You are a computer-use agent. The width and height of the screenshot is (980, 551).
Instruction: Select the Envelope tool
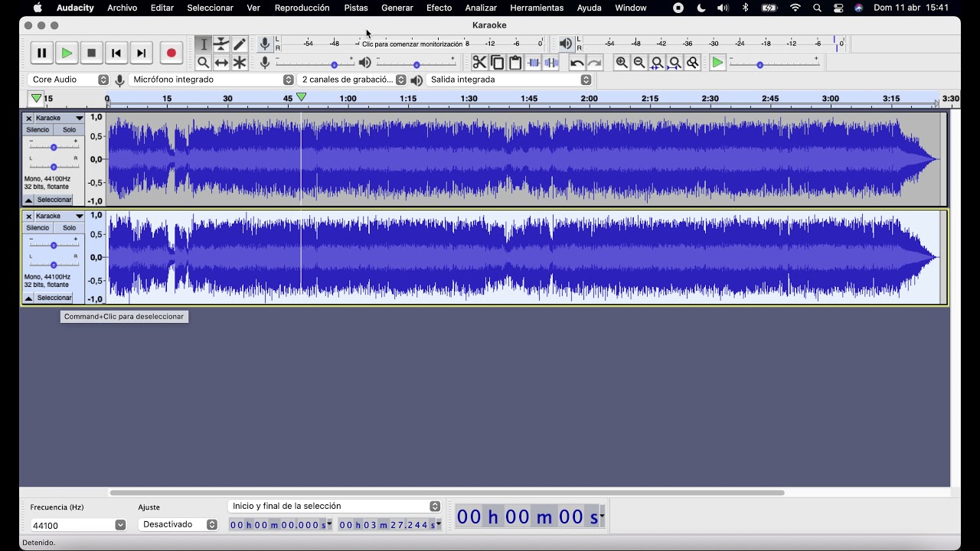(x=221, y=44)
